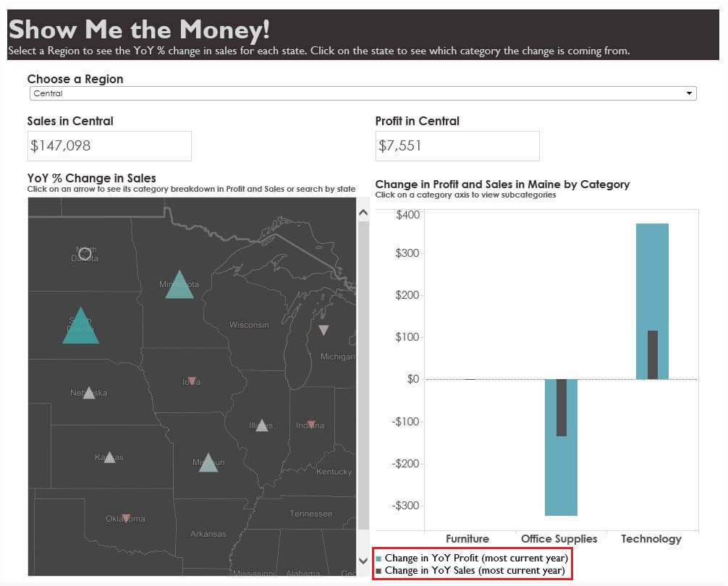Screen dimensions: 728x586
Task: Click the Nebraska upward triangle marker
Action: tap(89, 393)
